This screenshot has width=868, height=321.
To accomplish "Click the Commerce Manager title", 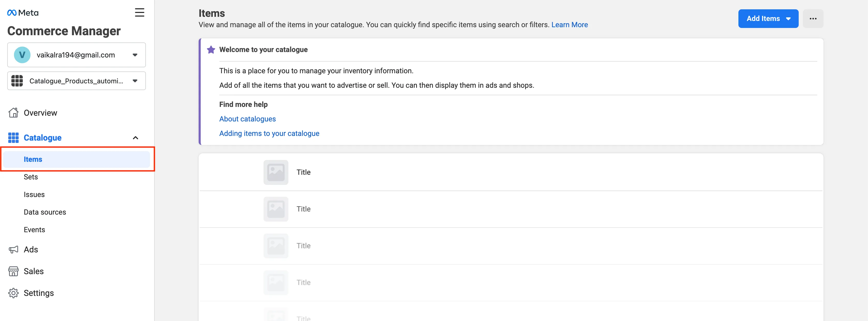I will [x=64, y=31].
